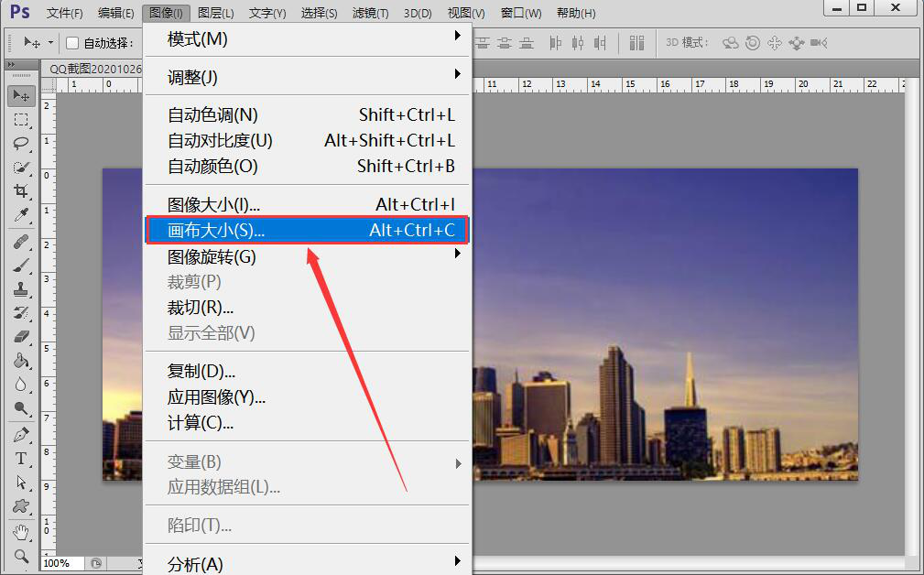Image resolution: width=924 pixels, height=575 pixels.
Task: Toggle the 自动选择 checkbox
Action: click(x=72, y=43)
